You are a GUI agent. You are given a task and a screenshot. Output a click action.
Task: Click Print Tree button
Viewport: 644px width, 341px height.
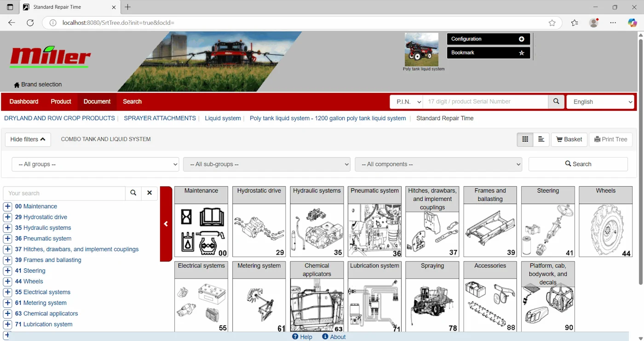(610, 139)
